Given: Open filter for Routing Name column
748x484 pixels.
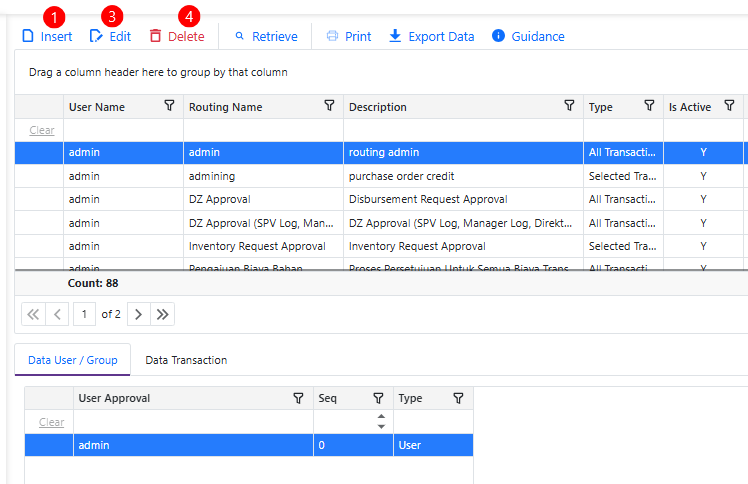Looking at the screenshot, I should coord(329,105).
